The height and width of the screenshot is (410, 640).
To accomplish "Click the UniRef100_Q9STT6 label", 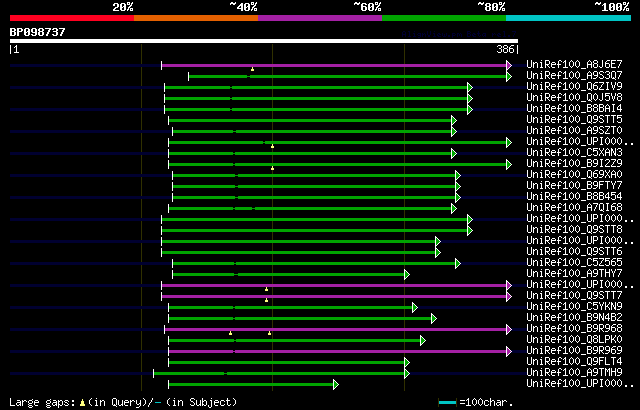I will (x=574, y=252).
